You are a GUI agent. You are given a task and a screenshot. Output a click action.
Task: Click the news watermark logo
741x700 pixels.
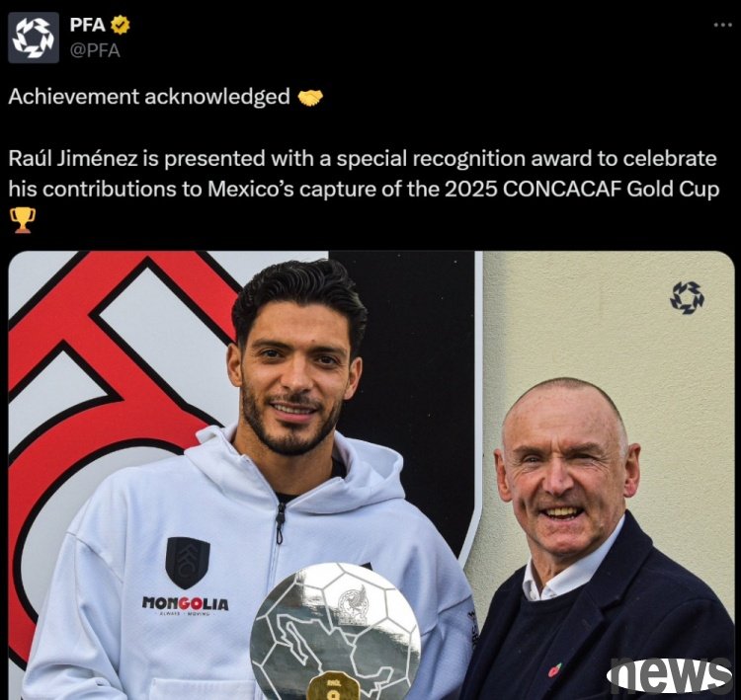click(x=669, y=673)
